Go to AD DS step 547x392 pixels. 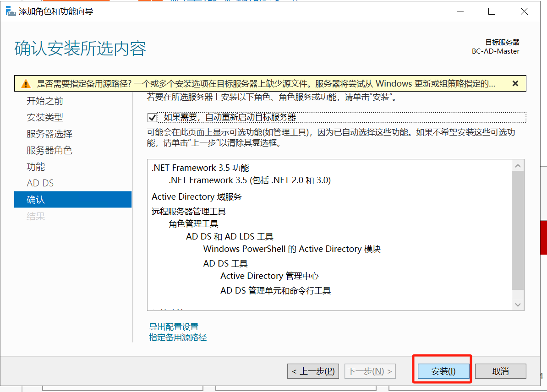point(40,183)
